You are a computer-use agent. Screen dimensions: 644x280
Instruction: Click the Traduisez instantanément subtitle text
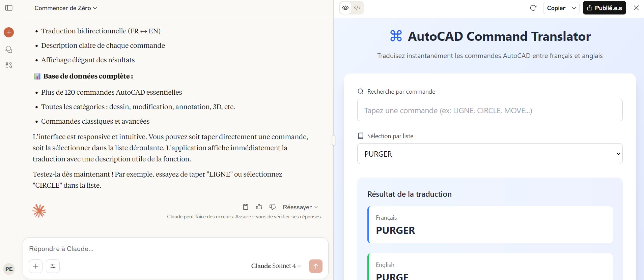click(490, 56)
